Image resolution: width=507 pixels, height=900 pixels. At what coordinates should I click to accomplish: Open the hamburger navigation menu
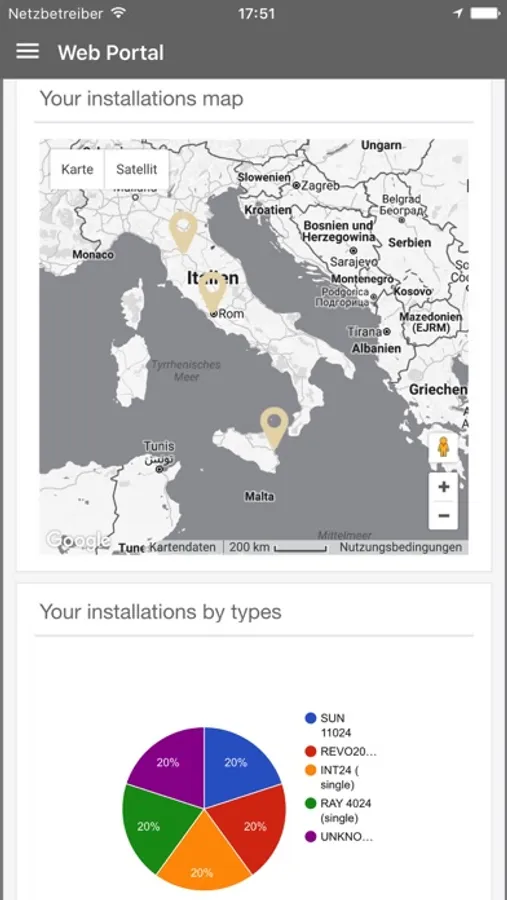coord(28,52)
